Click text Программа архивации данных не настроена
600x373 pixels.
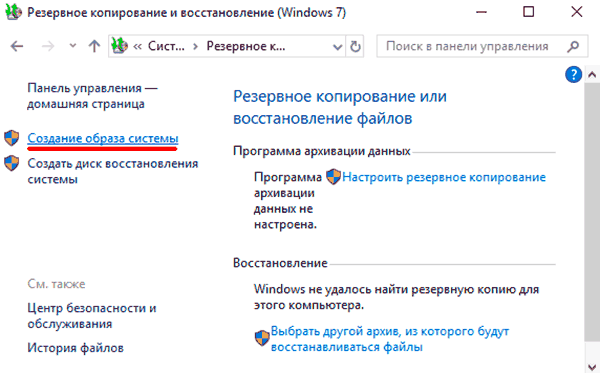point(288,200)
